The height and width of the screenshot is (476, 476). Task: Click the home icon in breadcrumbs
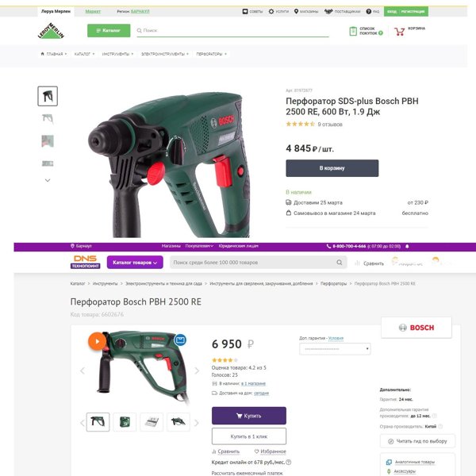pos(42,54)
